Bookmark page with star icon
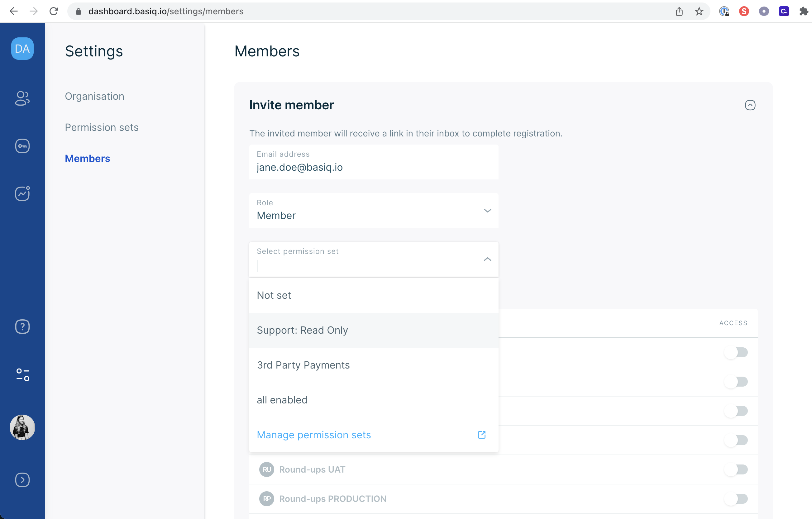 pyautogui.click(x=699, y=12)
